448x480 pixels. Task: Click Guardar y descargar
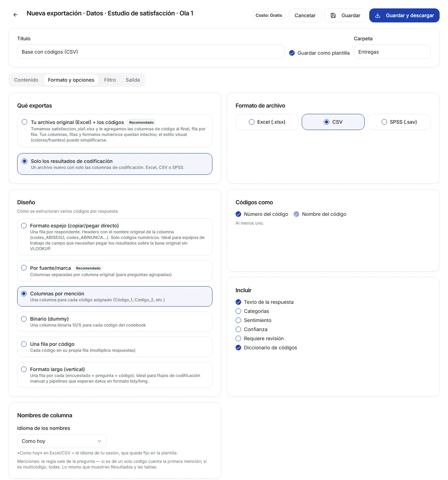pos(404,15)
